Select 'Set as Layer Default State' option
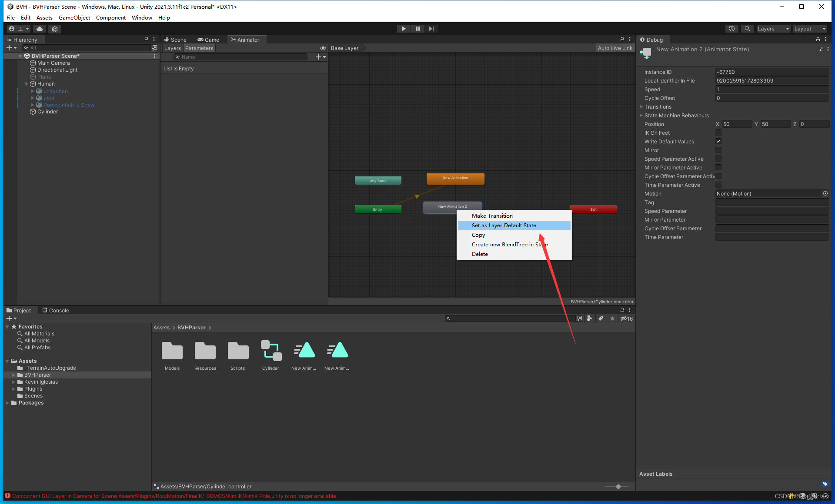835x504 pixels. (504, 225)
